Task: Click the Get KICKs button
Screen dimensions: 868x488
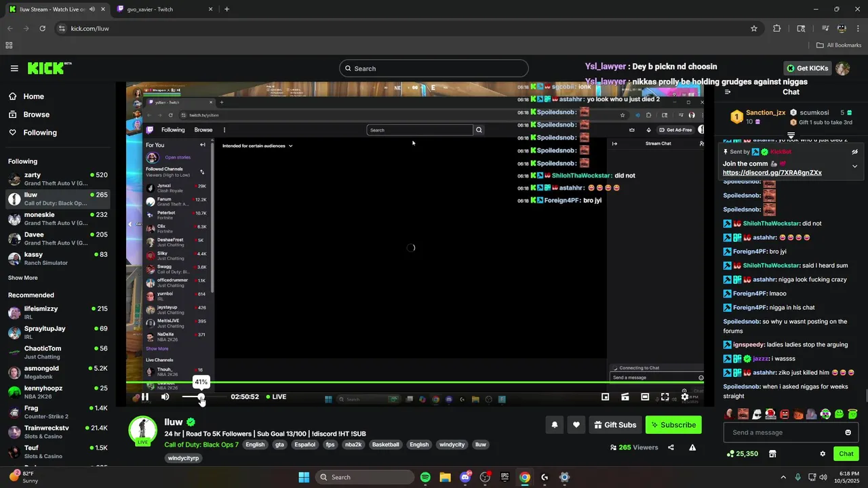Action: coord(808,68)
